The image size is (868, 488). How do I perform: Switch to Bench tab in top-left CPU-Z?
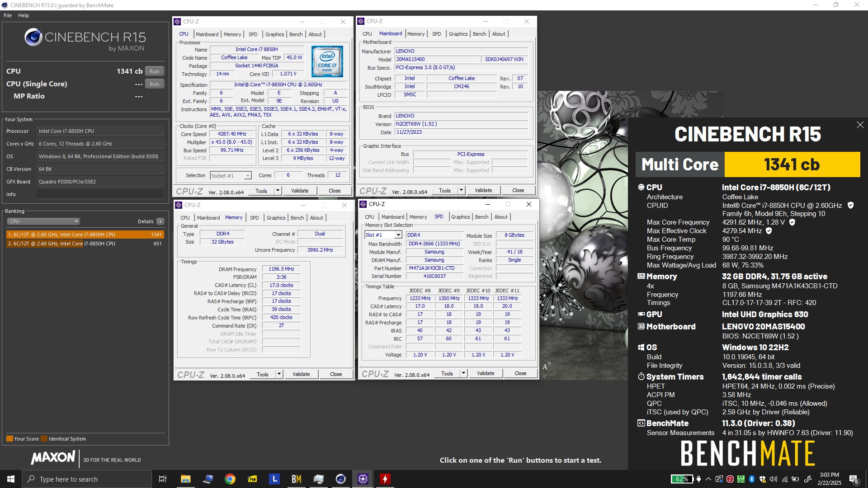(x=296, y=34)
